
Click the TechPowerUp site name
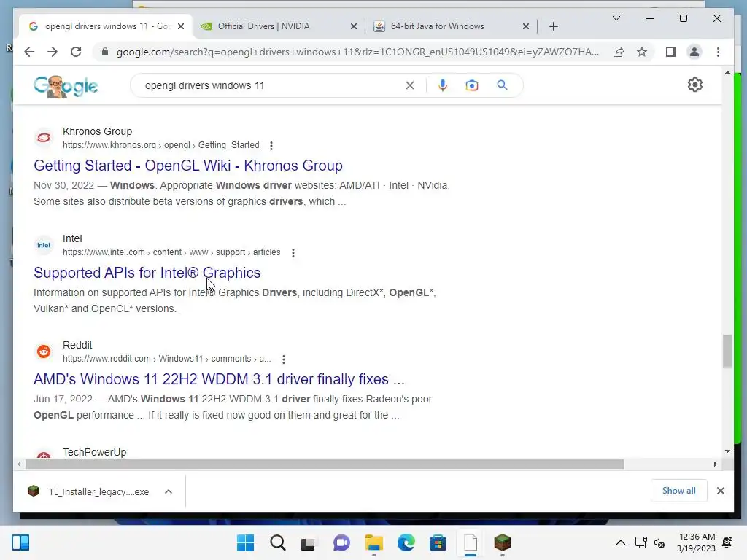[x=94, y=452]
